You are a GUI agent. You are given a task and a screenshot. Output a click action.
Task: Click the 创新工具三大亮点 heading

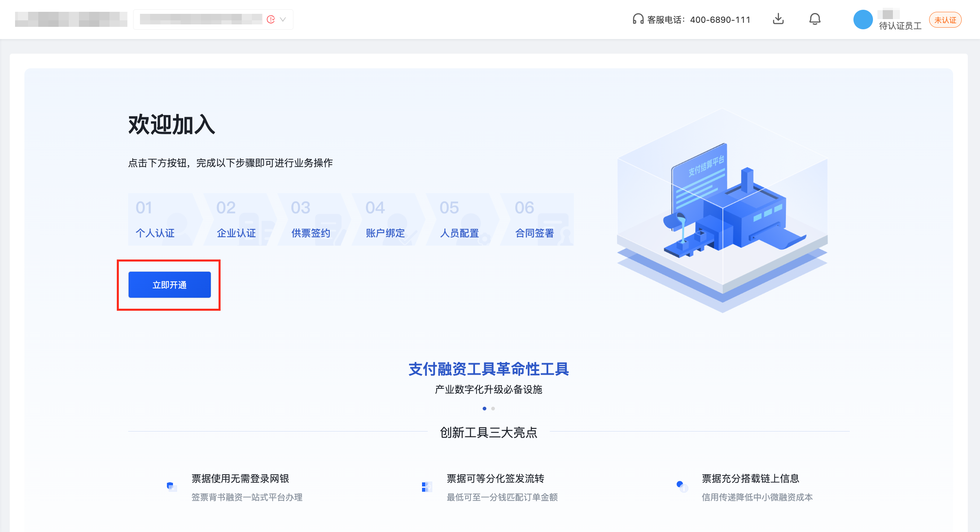point(488,432)
